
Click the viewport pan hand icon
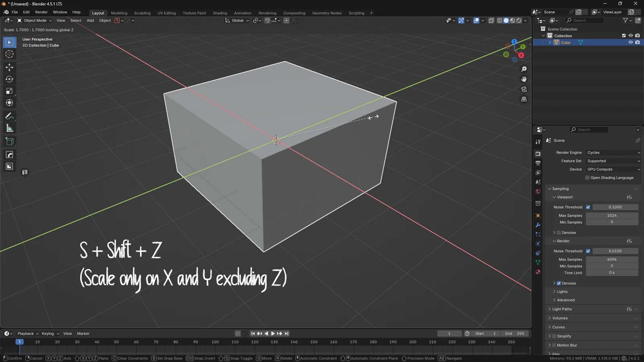coord(524,79)
